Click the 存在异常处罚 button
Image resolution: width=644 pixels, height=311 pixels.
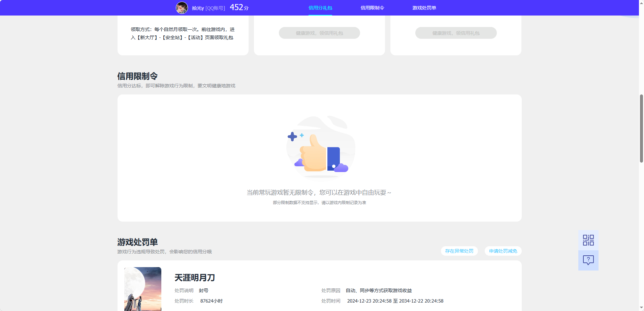click(459, 251)
